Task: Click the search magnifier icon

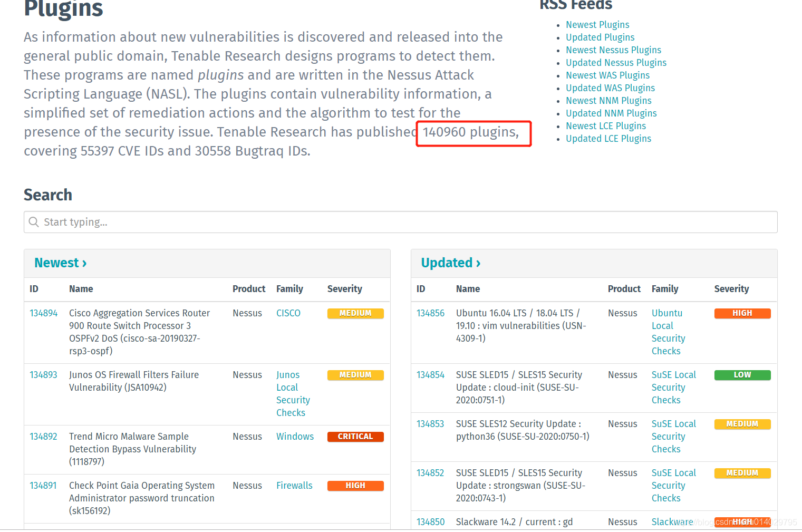Action: pyautogui.click(x=34, y=222)
